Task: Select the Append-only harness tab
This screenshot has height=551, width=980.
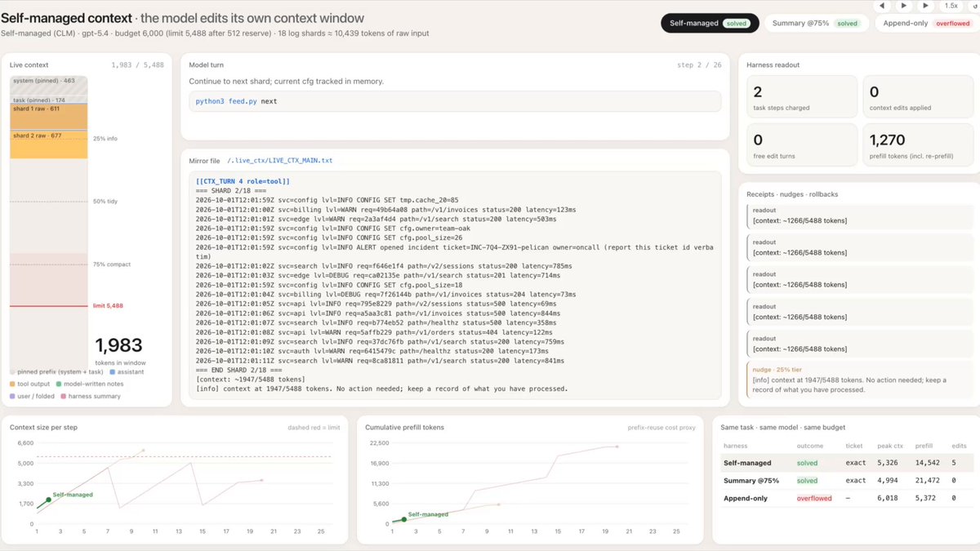Action: coord(927,24)
